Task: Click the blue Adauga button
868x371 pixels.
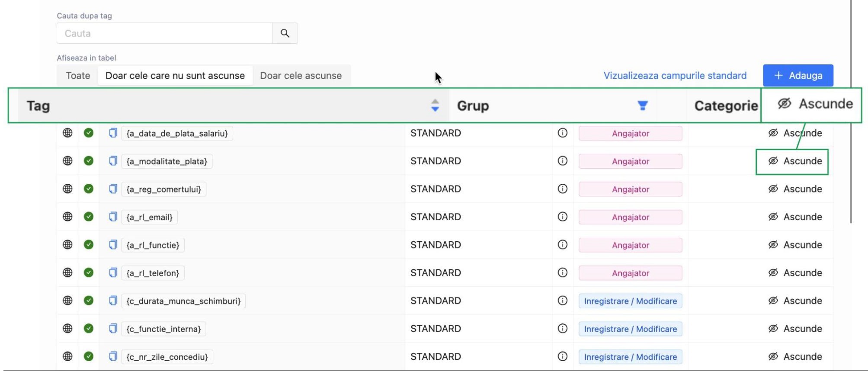Action: [x=798, y=76]
